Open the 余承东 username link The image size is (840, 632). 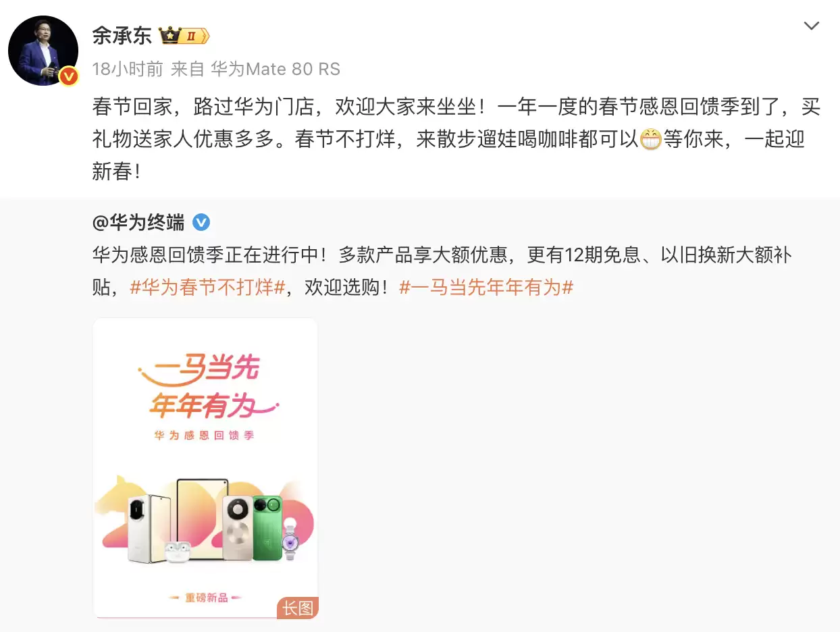tap(122, 36)
